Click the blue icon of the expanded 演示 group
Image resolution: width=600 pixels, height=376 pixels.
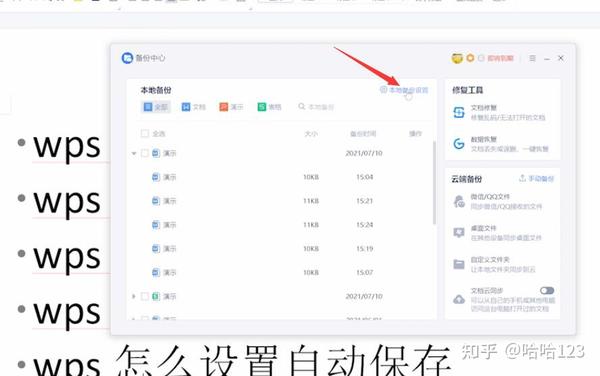coord(156,153)
